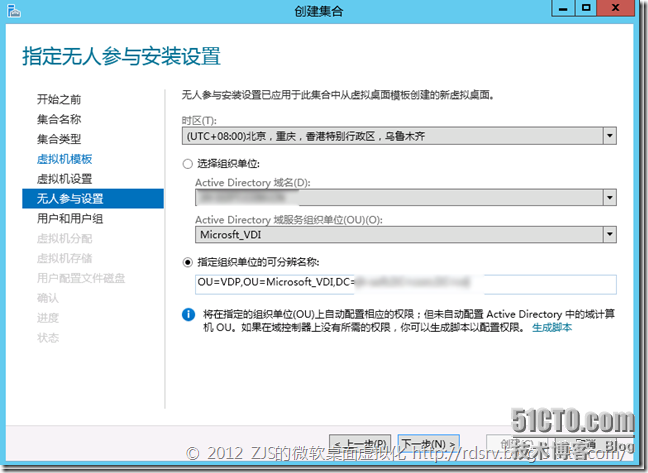Open the '虚拟机模板' wizard step
Viewport: 648px width, 473px height.
pyautogui.click(x=64, y=159)
